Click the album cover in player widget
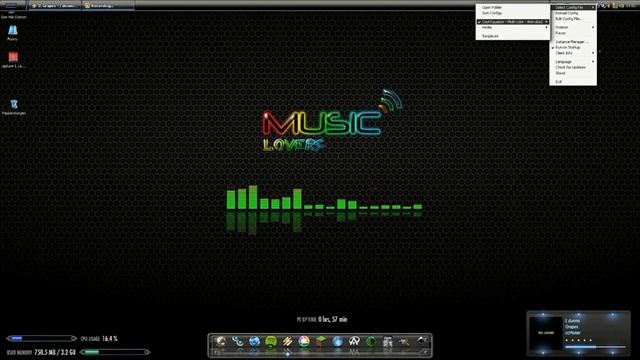Image resolution: width=640 pixels, height=360 pixels. pos(546,333)
